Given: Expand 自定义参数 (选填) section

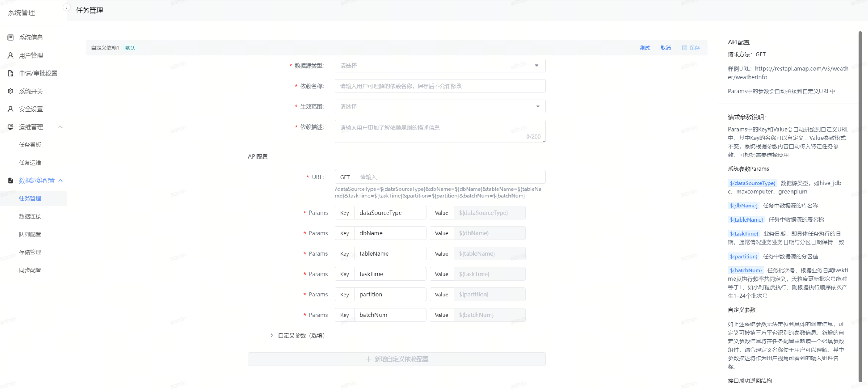Looking at the screenshot, I should point(272,335).
